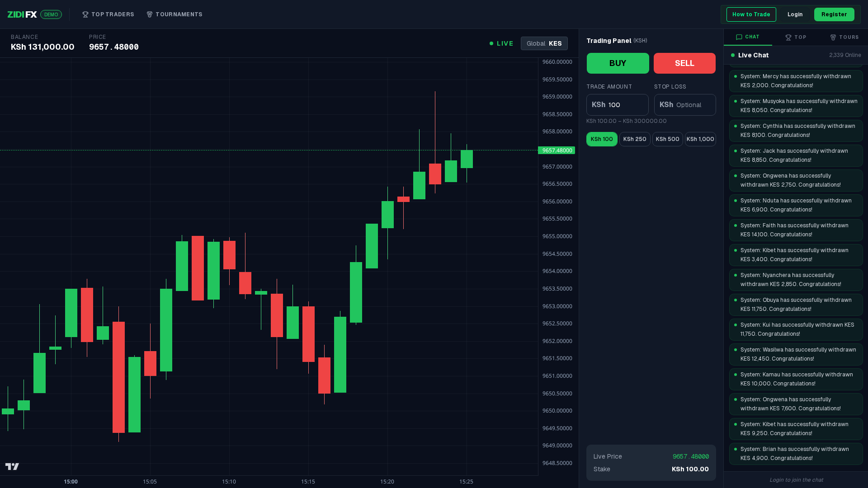The width and height of the screenshot is (868, 488).
Task: Select the KSh 500 preset amount
Action: point(667,139)
